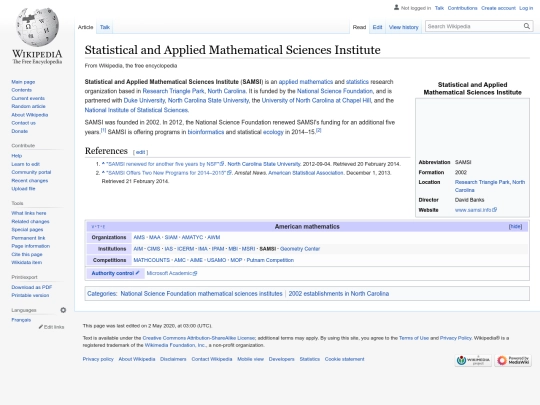
Task: Select the Article tab
Action: pos(85,27)
